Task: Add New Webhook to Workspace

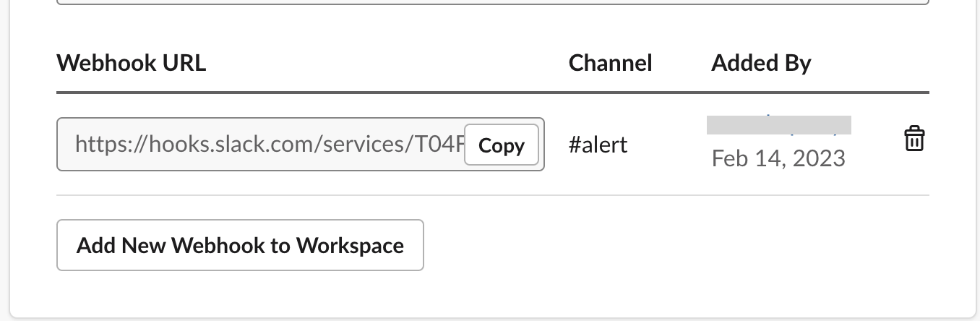Action: 240,245
